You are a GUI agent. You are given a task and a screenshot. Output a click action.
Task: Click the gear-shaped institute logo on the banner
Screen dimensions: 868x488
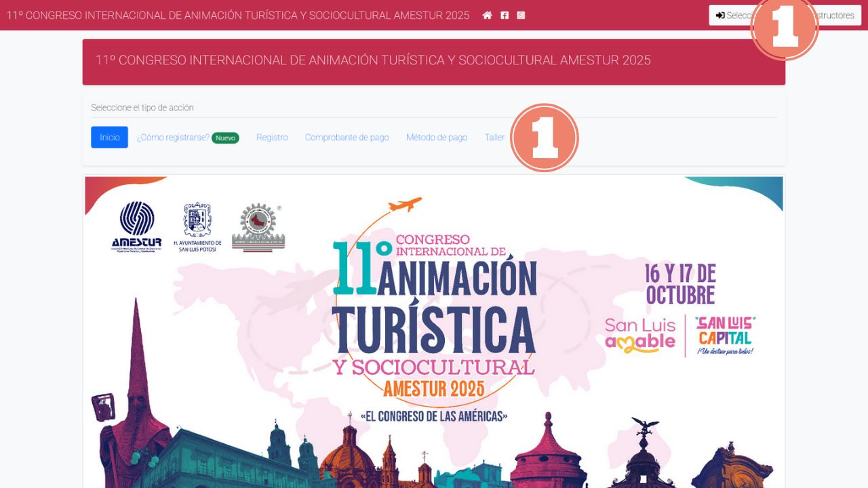click(x=258, y=228)
